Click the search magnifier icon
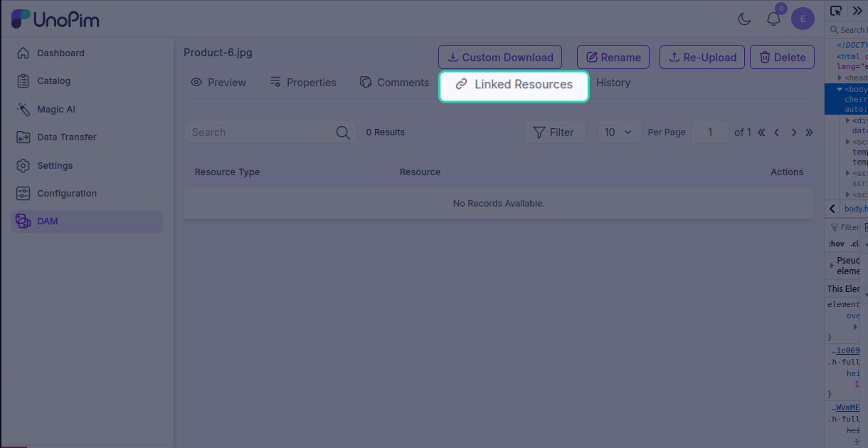Image resolution: width=868 pixels, height=448 pixels. (342, 132)
